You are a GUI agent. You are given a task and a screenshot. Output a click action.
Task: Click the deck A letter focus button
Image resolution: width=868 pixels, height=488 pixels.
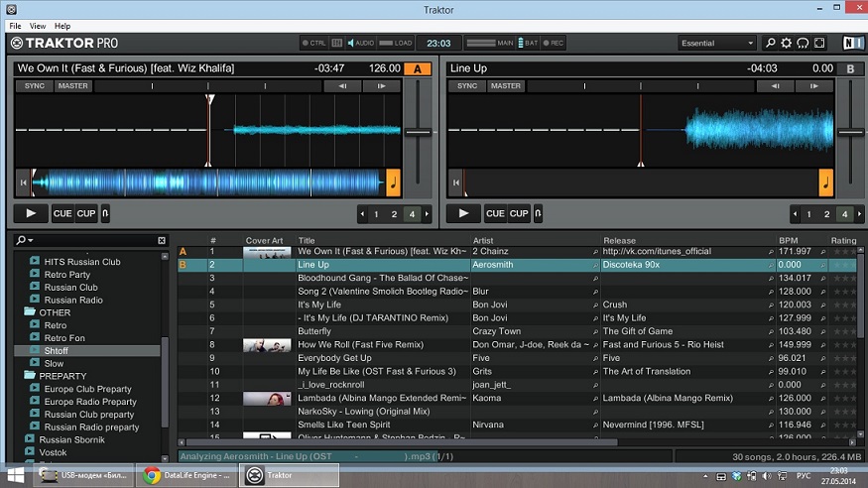coord(418,68)
